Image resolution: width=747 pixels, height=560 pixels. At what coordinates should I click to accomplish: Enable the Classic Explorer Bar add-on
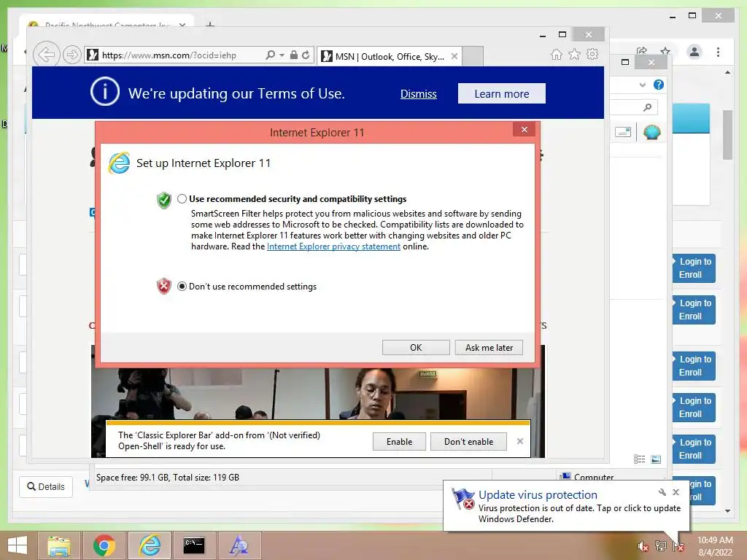[399, 441]
